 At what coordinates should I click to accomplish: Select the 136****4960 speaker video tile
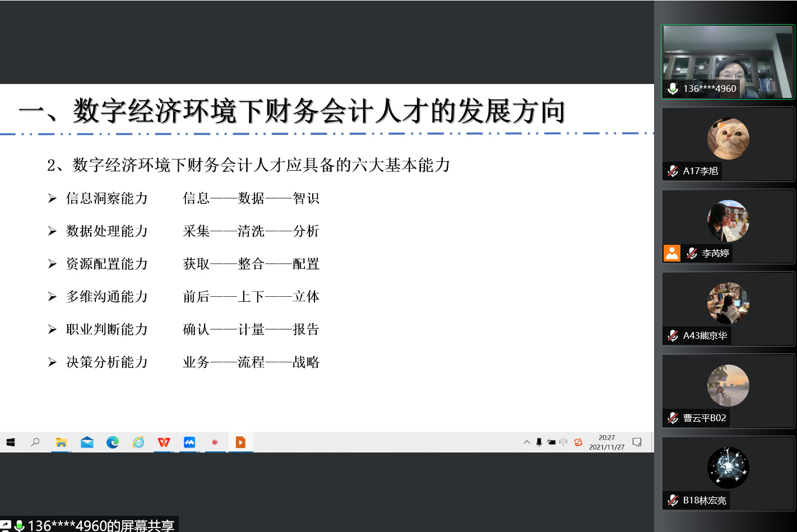coord(728,62)
